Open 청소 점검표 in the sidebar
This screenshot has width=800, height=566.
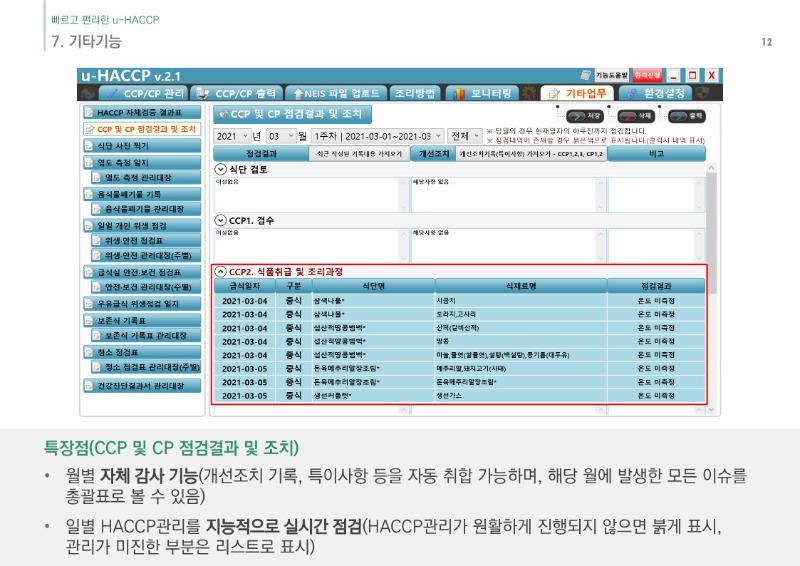142,352
